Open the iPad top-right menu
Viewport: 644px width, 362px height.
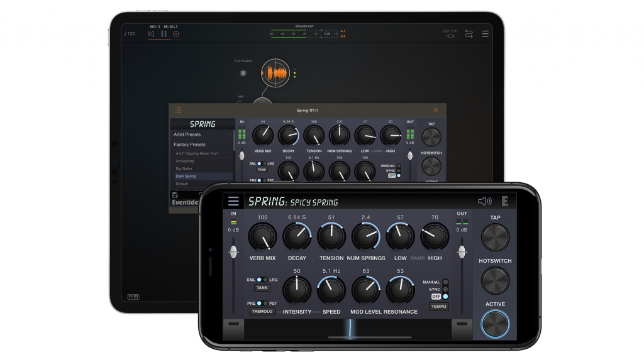pos(486,32)
